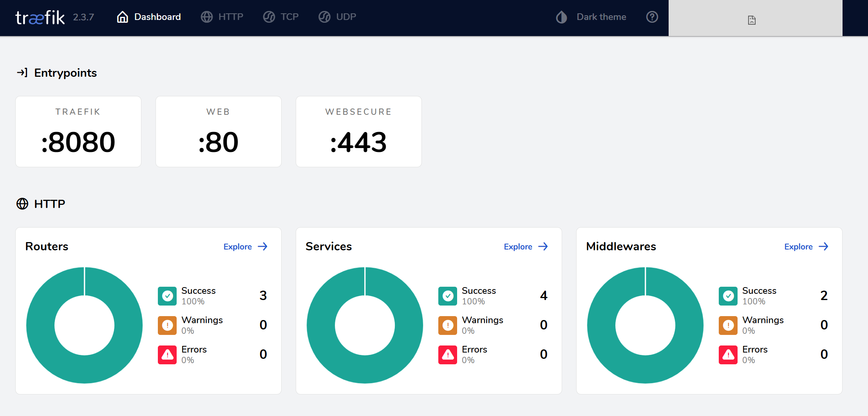This screenshot has height=416, width=868.
Task: Click the Routers Errors label
Action: [194, 349]
